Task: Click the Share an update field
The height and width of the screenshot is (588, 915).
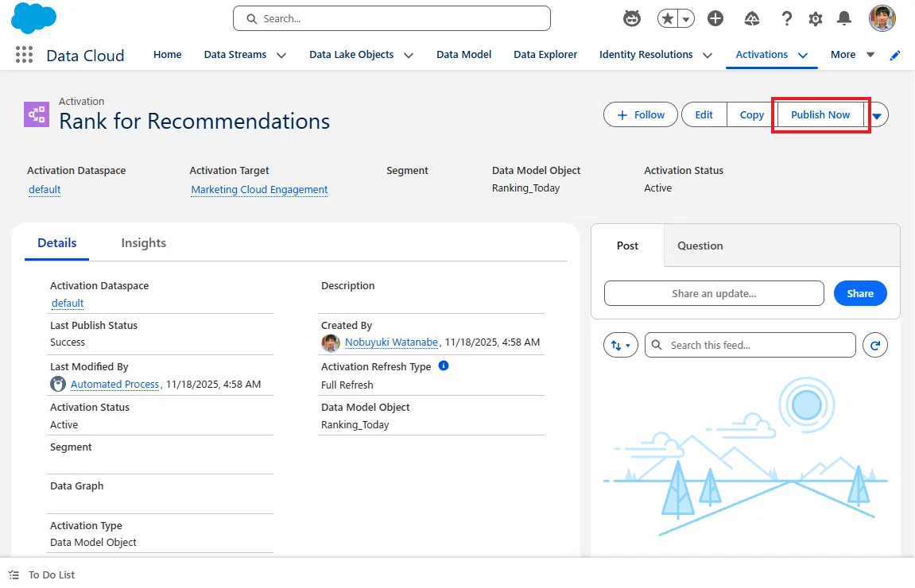Action: pyautogui.click(x=714, y=293)
